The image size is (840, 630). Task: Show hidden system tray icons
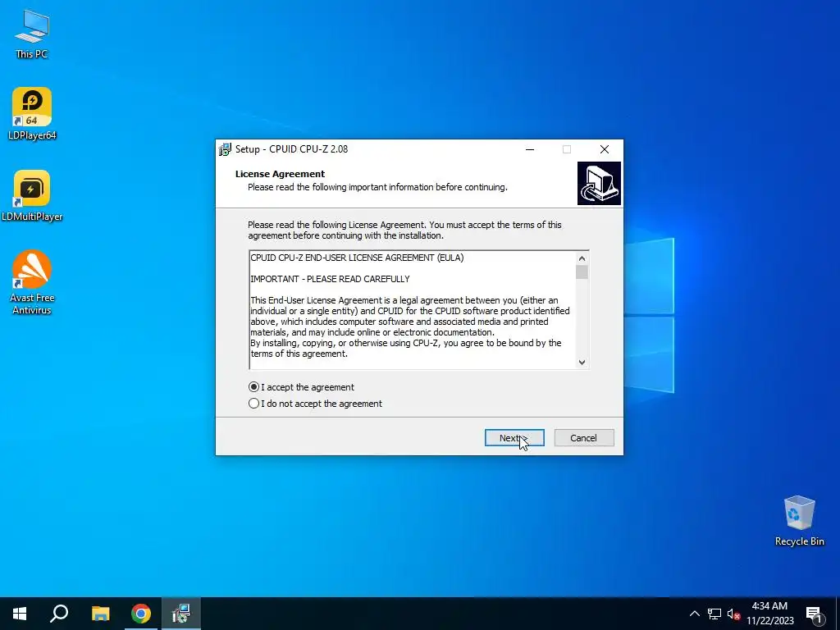click(x=694, y=614)
